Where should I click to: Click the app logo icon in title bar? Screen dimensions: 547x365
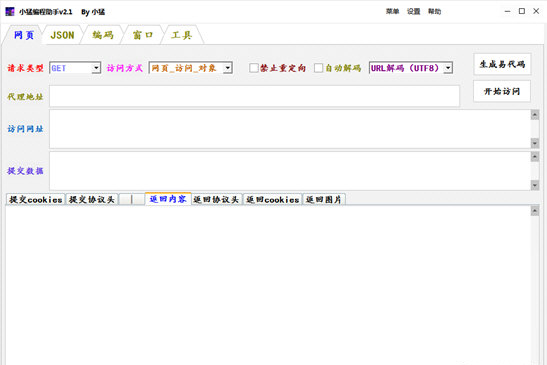(10, 12)
